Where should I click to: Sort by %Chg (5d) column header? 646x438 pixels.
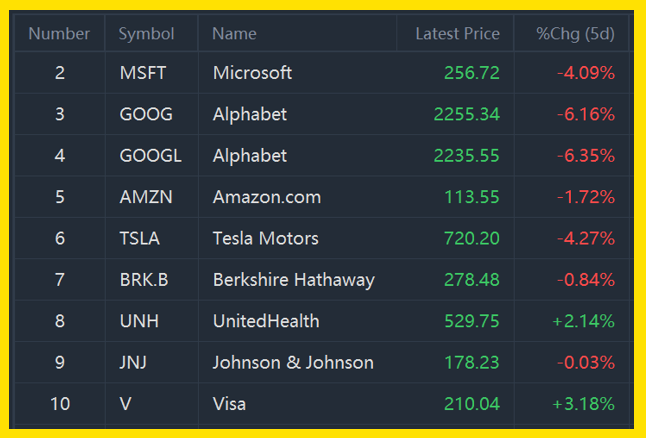click(x=575, y=34)
